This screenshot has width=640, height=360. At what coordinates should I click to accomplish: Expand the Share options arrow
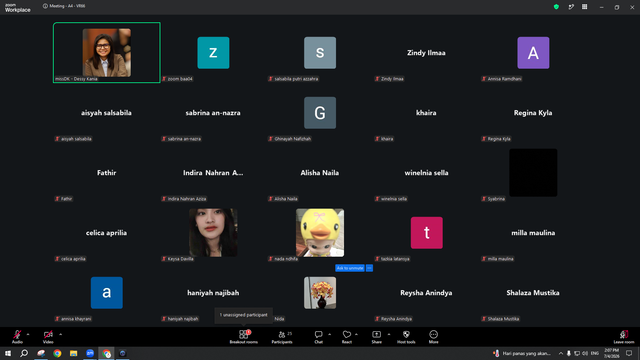click(x=389, y=334)
